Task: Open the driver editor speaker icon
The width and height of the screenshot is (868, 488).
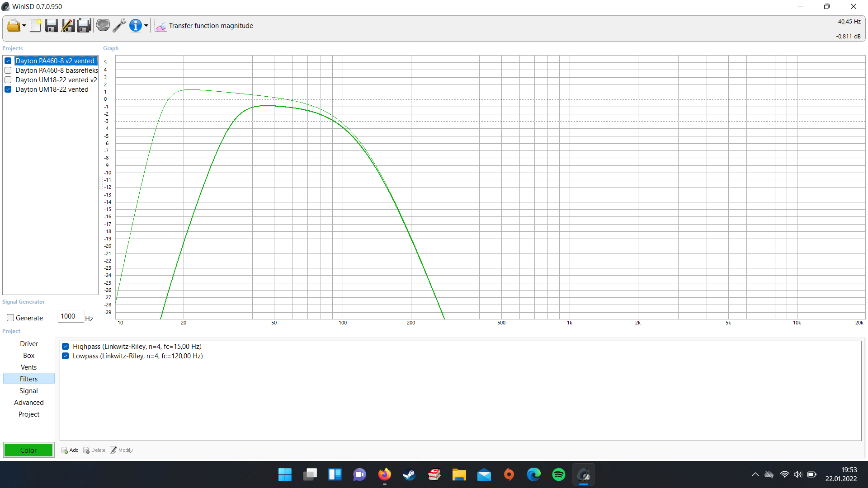Action: coord(103,25)
